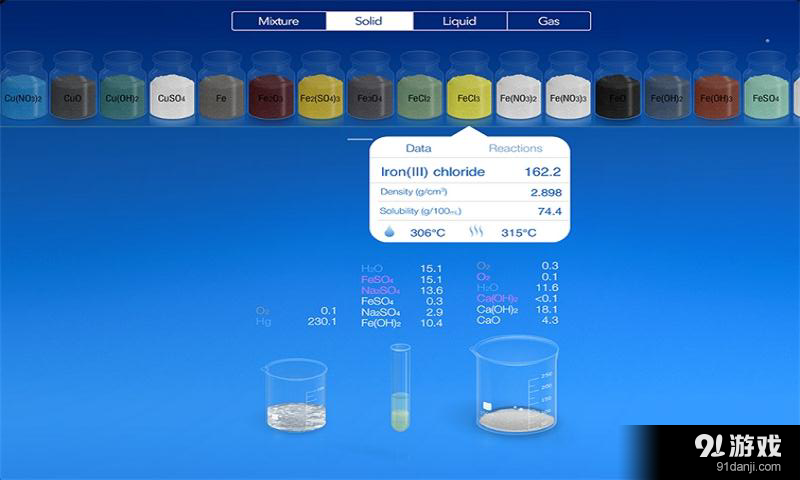
Task: Show the Reactions tab in popup
Action: click(x=515, y=148)
